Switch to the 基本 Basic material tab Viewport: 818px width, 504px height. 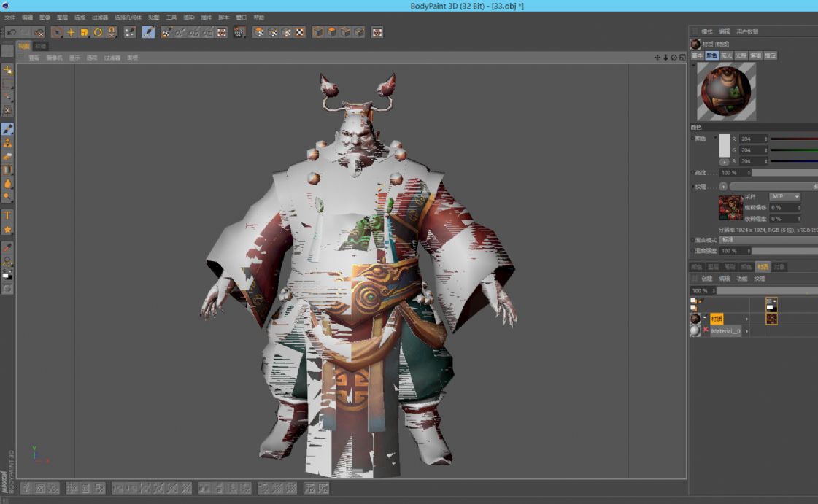point(697,55)
